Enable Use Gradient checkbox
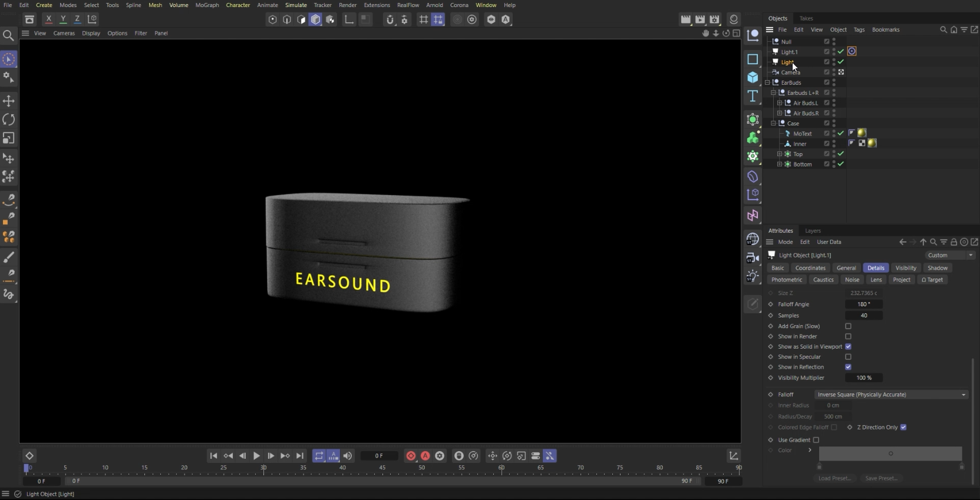The height and width of the screenshot is (500, 980). (x=816, y=440)
